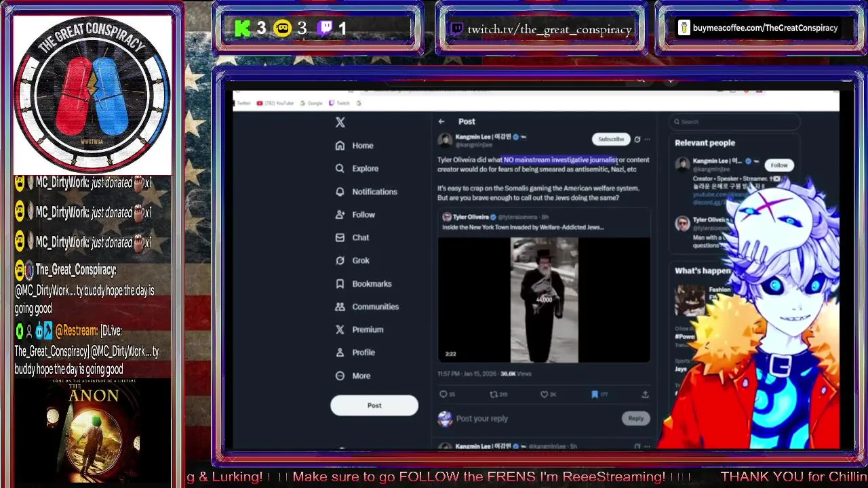
Task: Click the reply comment icon under post
Action: pos(443,394)
